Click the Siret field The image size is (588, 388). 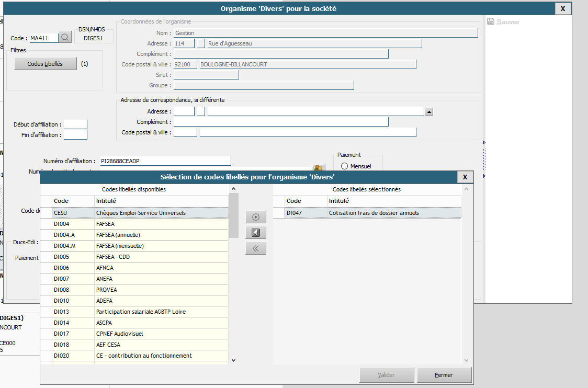206,75
